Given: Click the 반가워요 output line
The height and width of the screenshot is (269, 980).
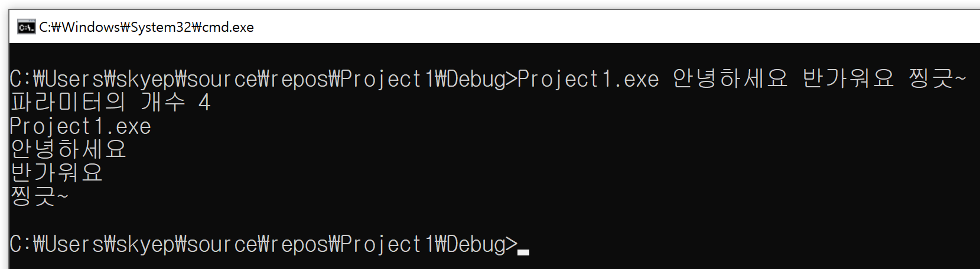Looking at the screenshot, I should point(57,173).
